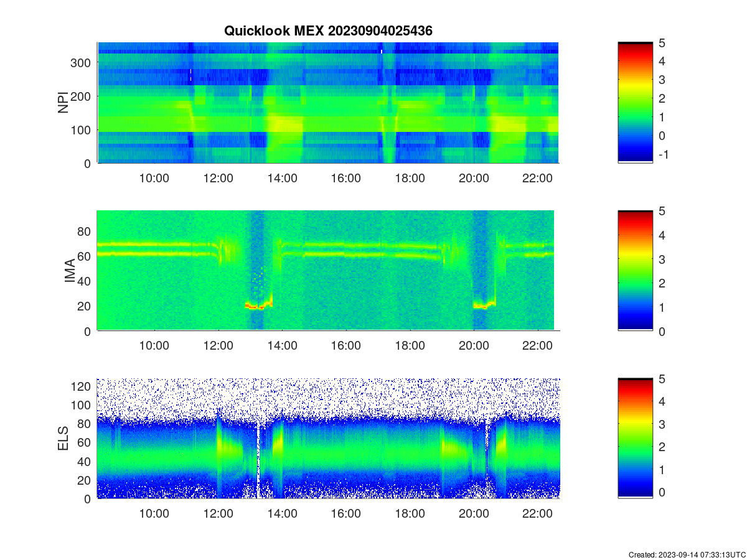The image size is (747, 560).
Task: Click the NPI spectrogram plot area
Action: click(328, 103)
